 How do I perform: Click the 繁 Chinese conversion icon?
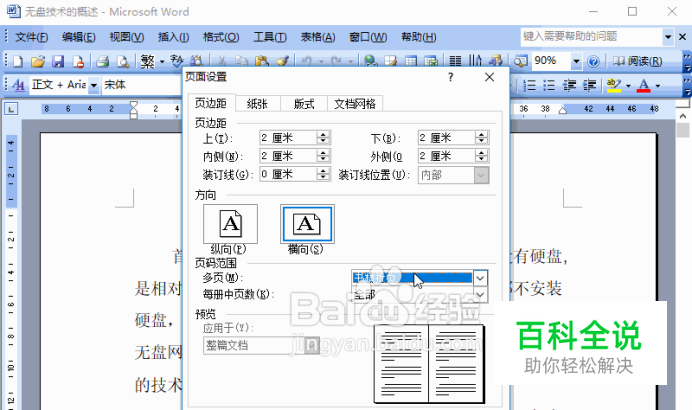(x=147, y=61)
